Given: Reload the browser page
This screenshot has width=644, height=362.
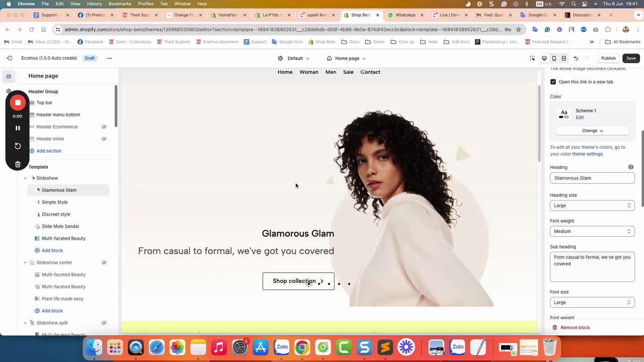Looking at the screenshot, I should [31, 29].
